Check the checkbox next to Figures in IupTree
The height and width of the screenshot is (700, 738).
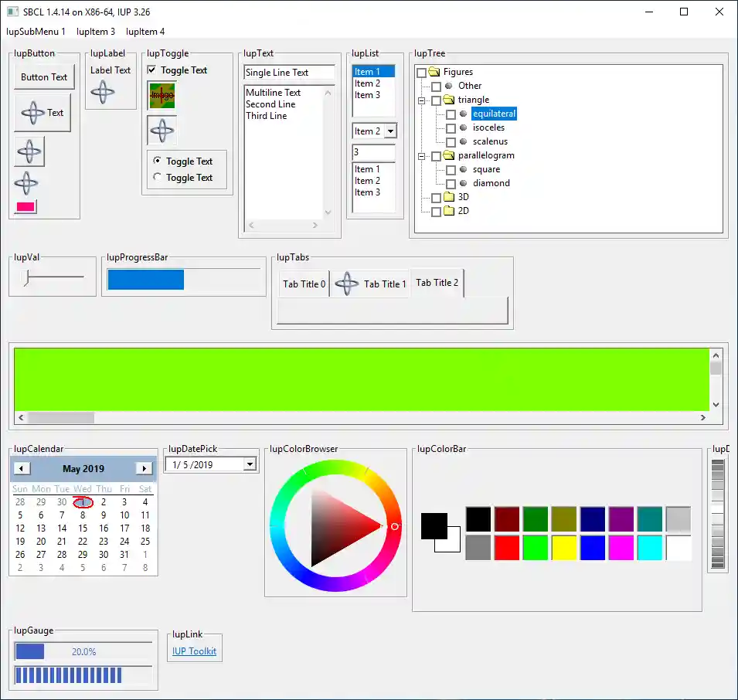click(x=420, y=72)
